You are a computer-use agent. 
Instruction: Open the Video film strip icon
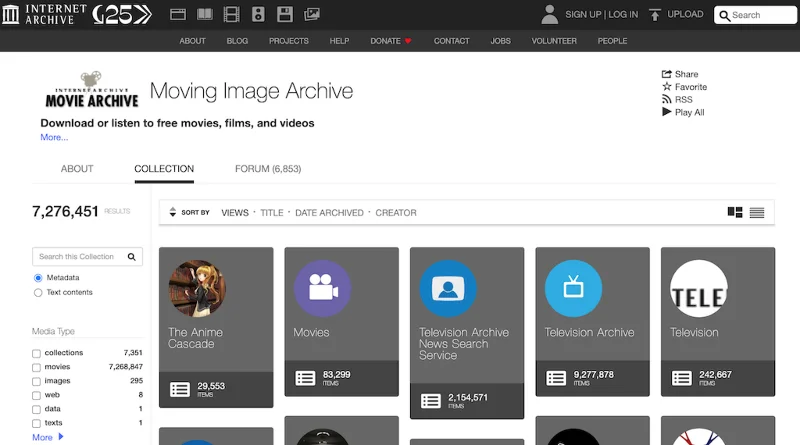231,14
